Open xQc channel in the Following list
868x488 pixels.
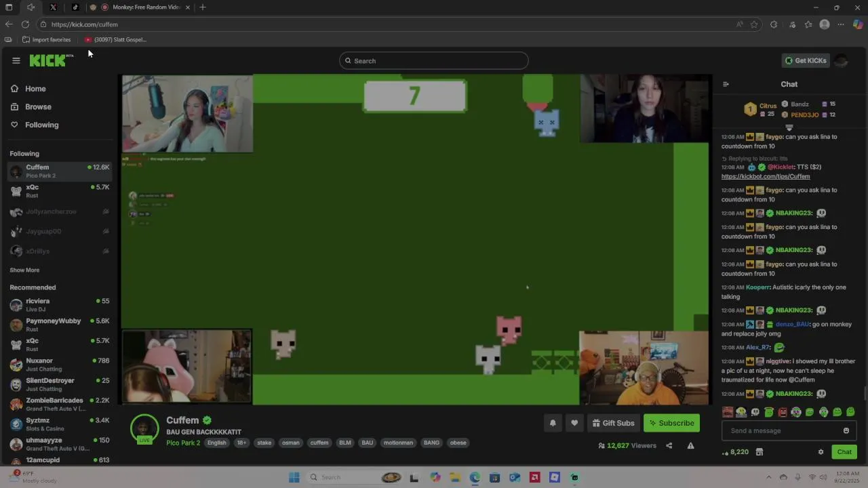click(60, 191)
